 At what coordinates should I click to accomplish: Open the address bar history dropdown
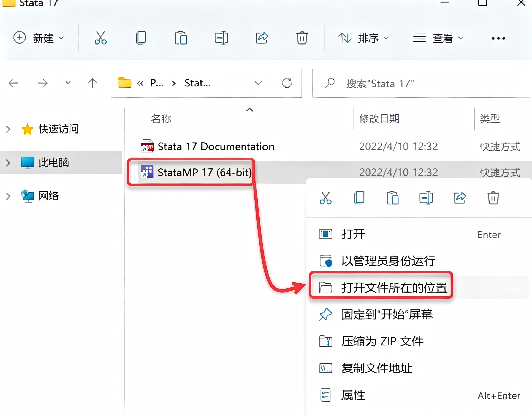click(258, 83)
